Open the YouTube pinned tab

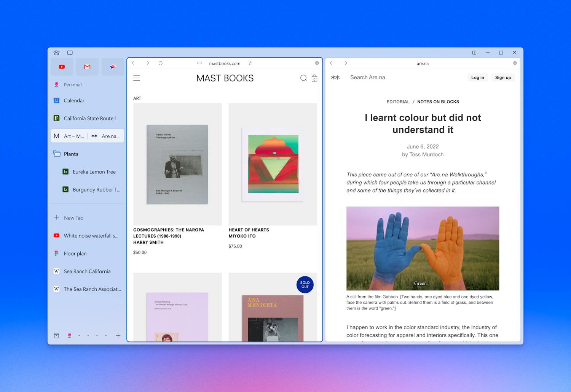[x=62, y=67]
